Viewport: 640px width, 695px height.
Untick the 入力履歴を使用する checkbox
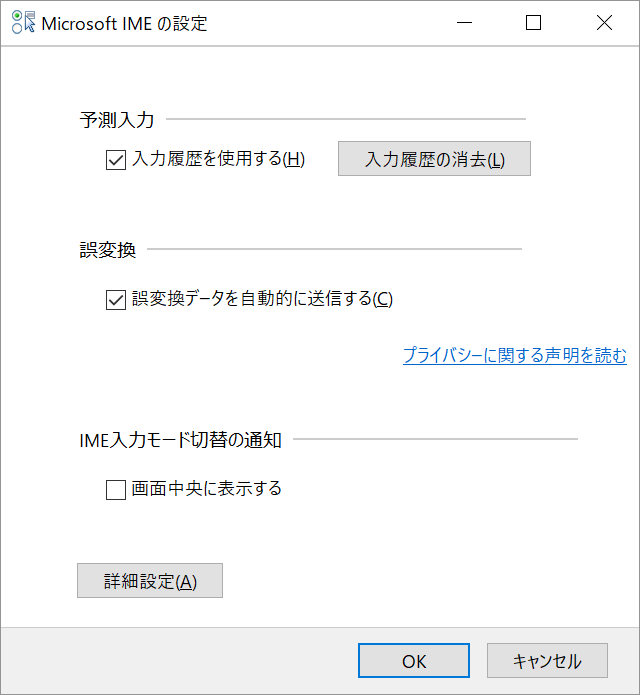[x=115, y=159]
